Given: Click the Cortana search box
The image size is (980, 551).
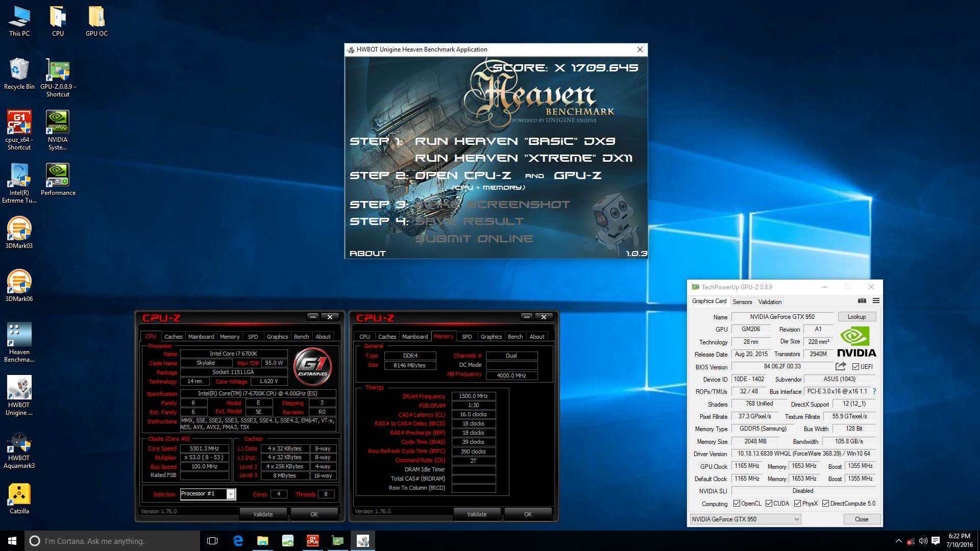Looking at the screenshot, I should click(x=112, y=541).
